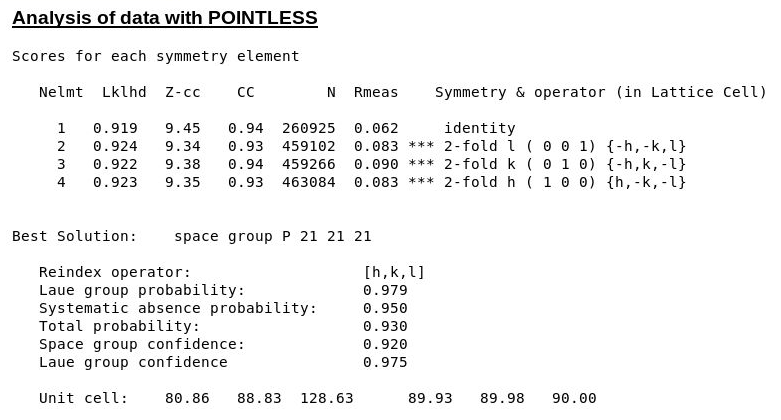The height and width of the screenshot is (420, 781).
Task: Click the Rmeas column header
Action: (376, 92)
